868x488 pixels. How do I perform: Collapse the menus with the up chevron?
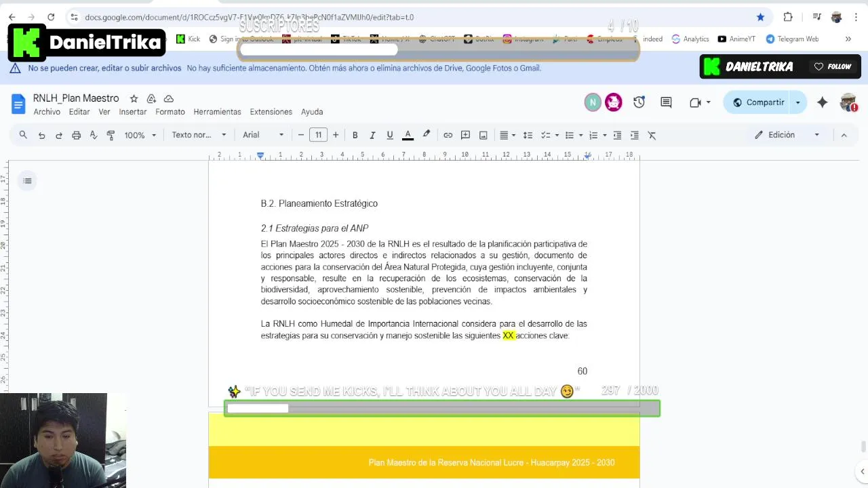pos(844,135)
